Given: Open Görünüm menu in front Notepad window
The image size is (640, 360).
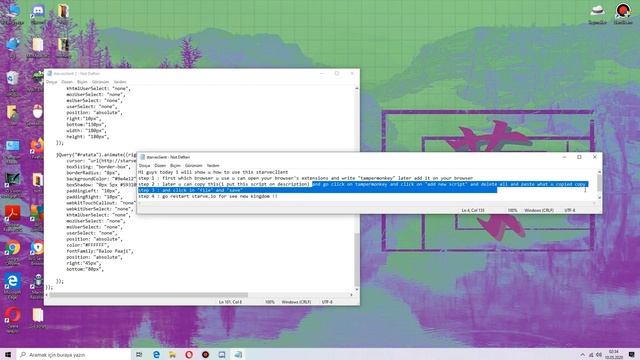Looking at the screenshot, I should pyautogui.click(x=193, y=165).
